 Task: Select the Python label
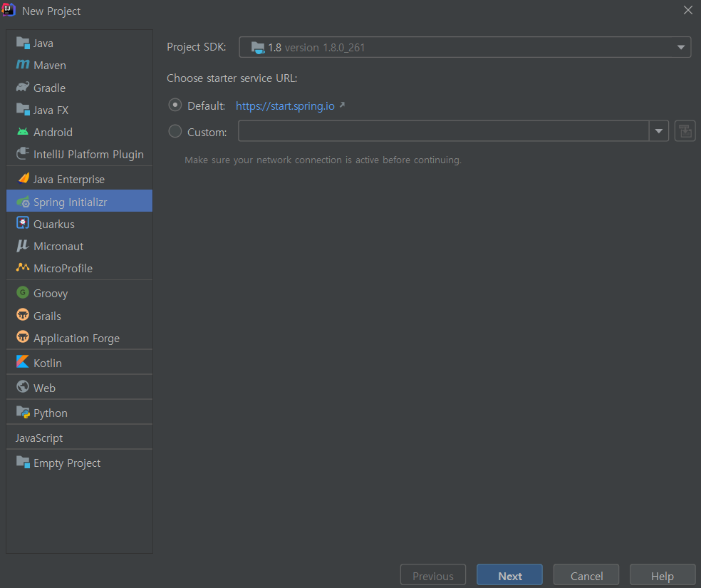pyautogui.click(x=51, y=413)
